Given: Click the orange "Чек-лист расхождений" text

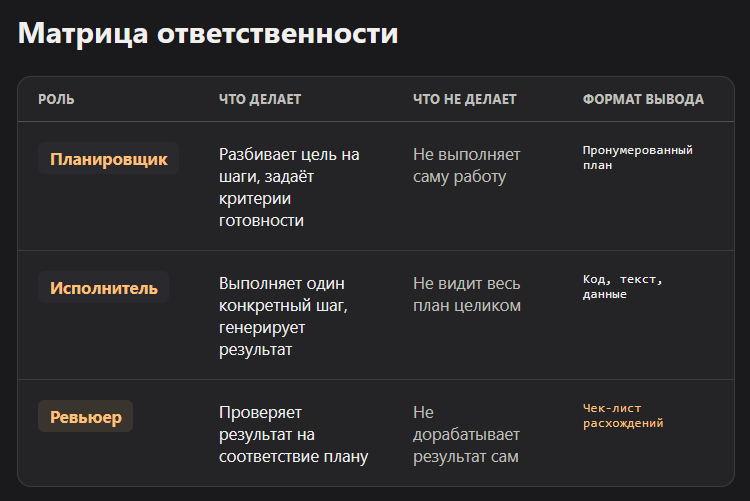Looking at the screenshot, I should [623, 415].
